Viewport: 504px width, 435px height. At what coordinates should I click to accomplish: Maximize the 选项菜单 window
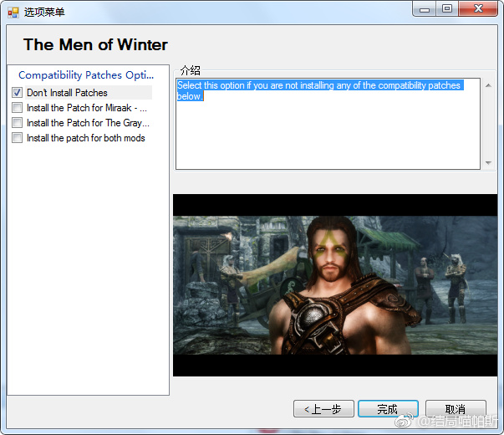coord(447,9)
